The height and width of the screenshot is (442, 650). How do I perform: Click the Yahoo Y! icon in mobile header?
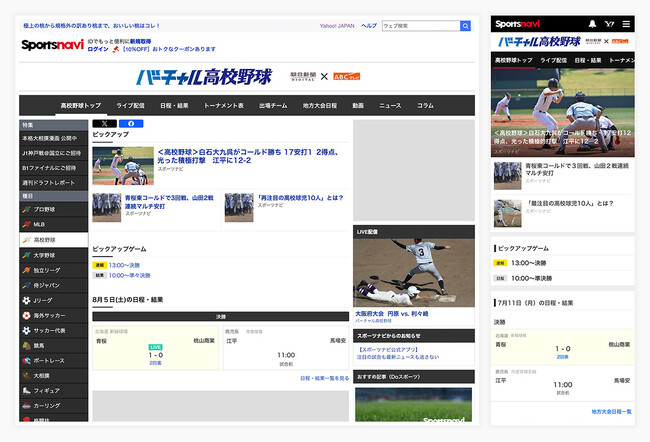(x=609, y=24)
